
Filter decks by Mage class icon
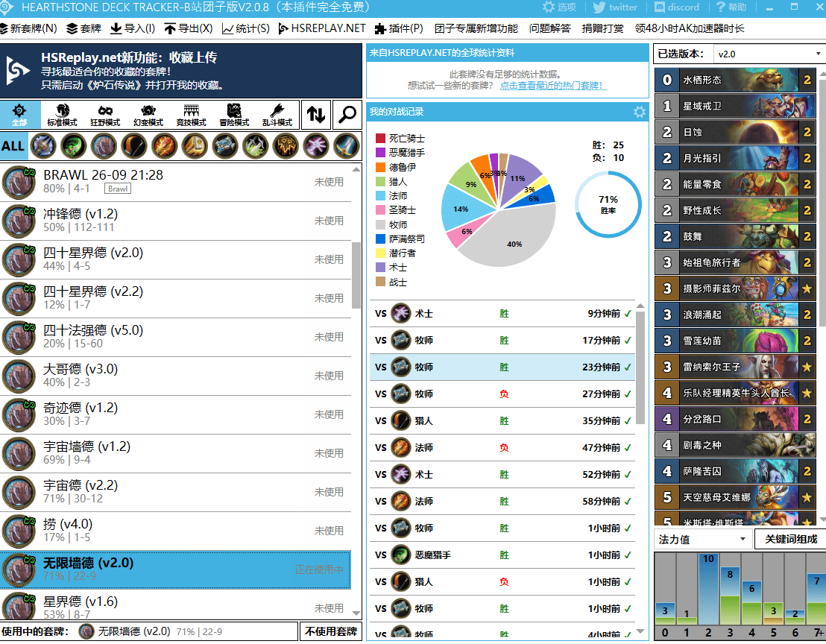164,146
